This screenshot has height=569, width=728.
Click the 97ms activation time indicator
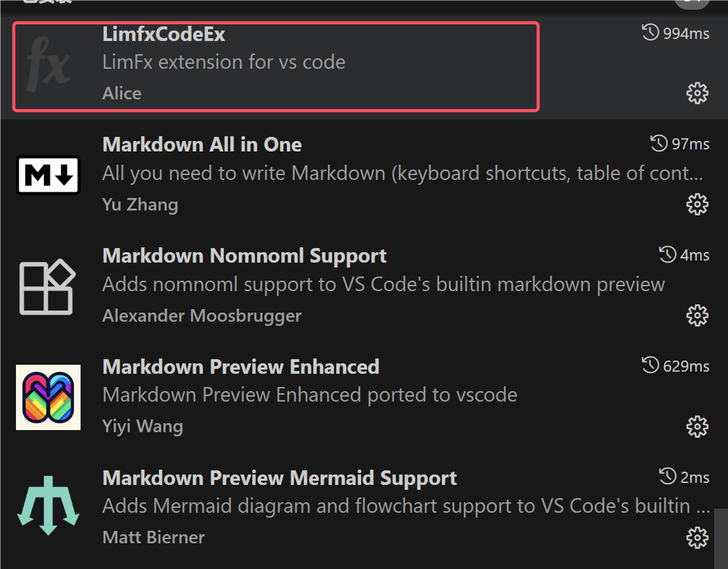[679, 144]
